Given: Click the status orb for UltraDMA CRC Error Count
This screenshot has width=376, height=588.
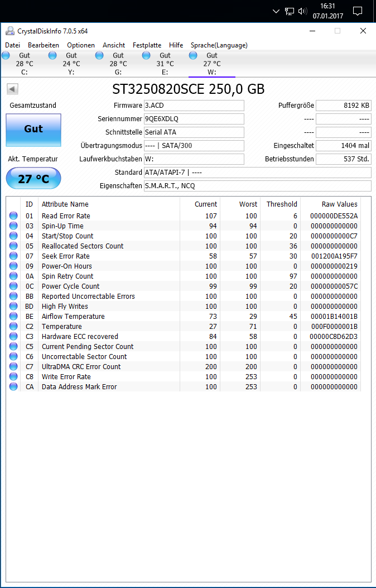Looking at the screenshot, I should coord(13,366).
